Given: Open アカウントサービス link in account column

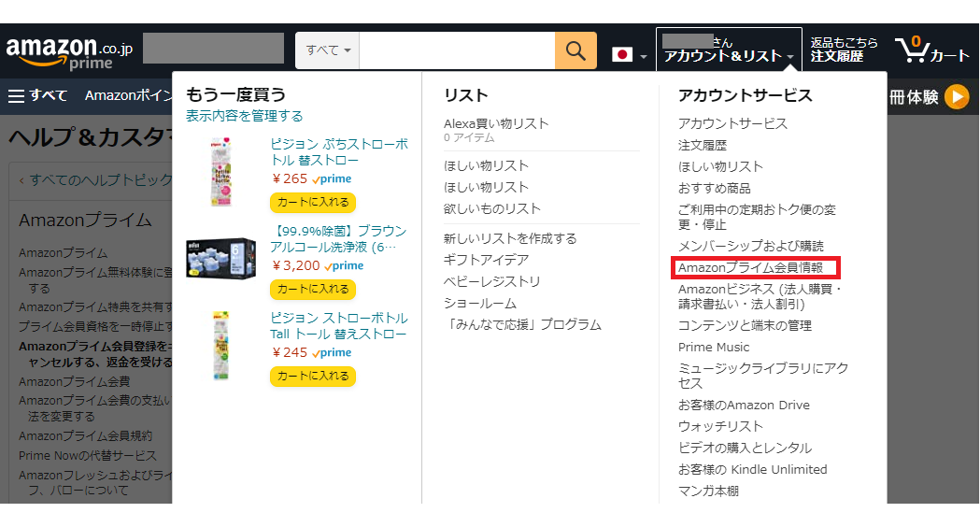Looking at the screenshot, I should (x=732, y=123).
